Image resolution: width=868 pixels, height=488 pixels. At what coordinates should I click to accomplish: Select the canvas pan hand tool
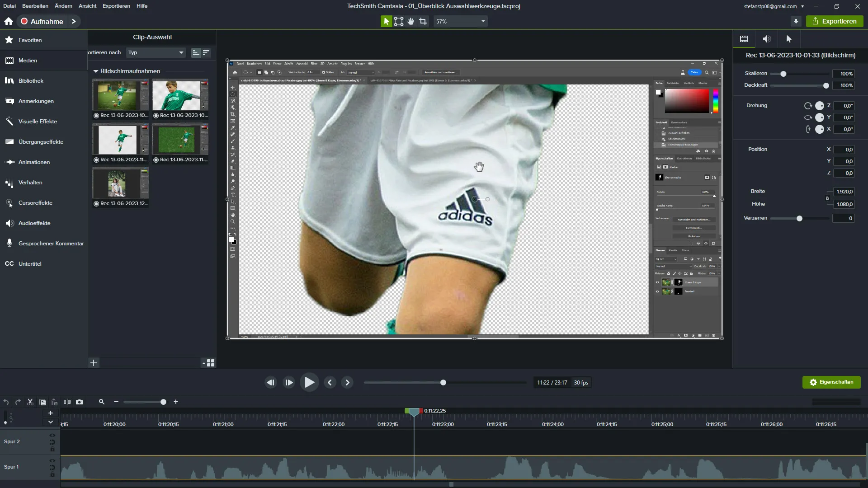point(410,21)
